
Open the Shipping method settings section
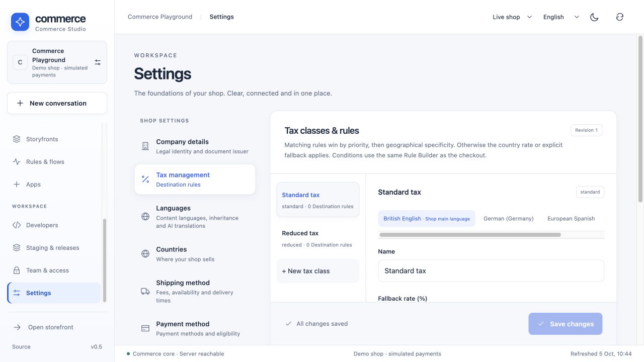point(195,291)
